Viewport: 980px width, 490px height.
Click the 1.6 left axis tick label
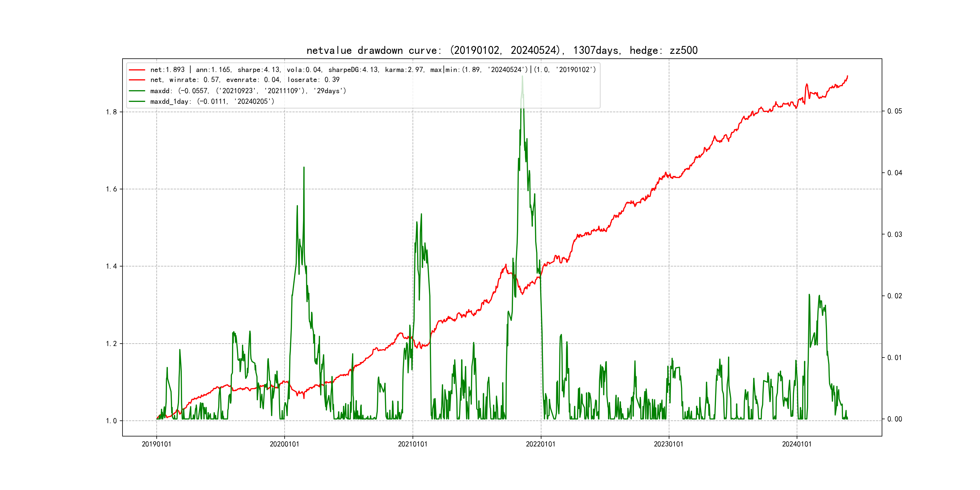point(111,189)
